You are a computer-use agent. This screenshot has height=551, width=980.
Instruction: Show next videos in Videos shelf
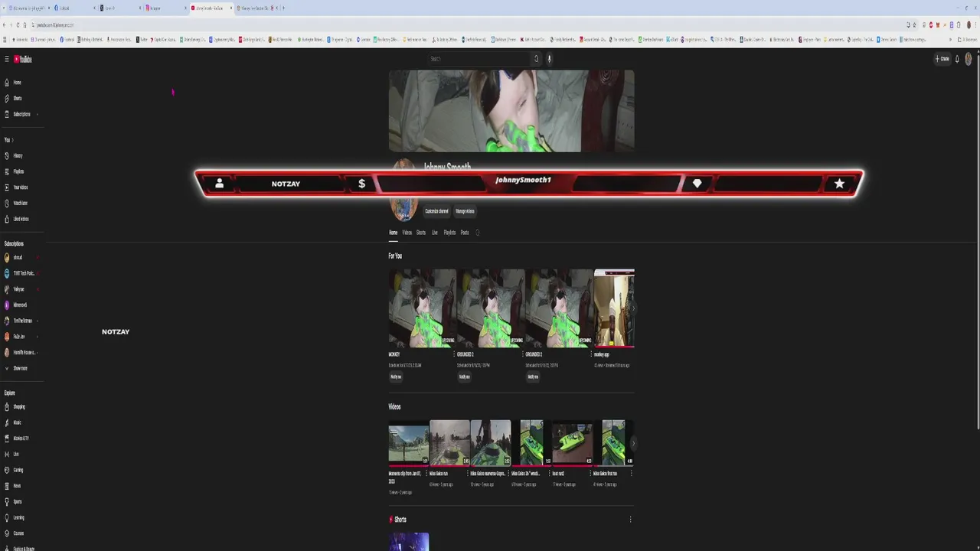(x=632, y=443)
